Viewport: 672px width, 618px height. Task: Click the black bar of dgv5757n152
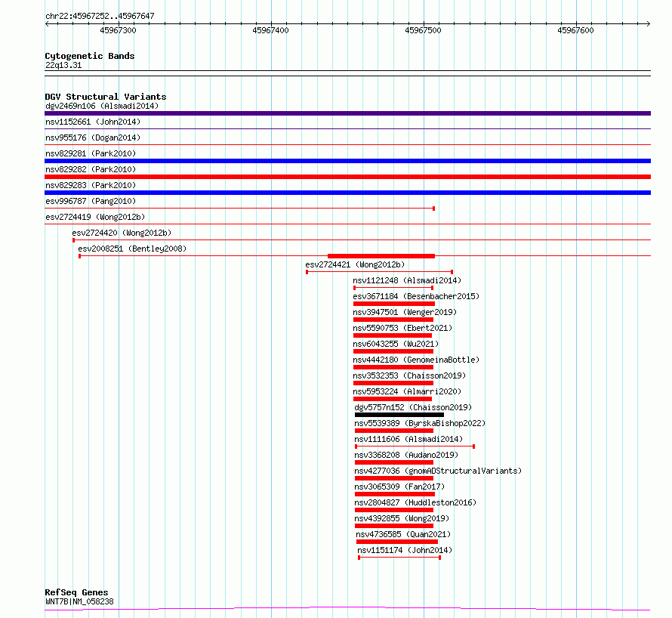[x=399, y=415]
